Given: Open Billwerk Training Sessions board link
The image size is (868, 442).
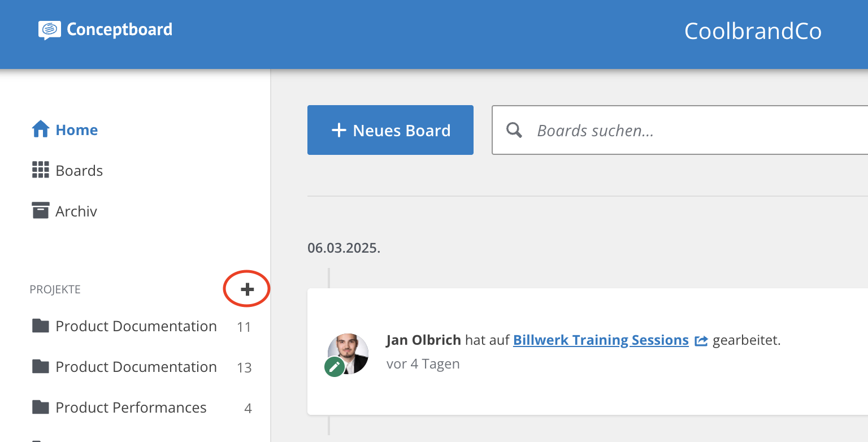Looking at the screenshot, I should point(601,340).
